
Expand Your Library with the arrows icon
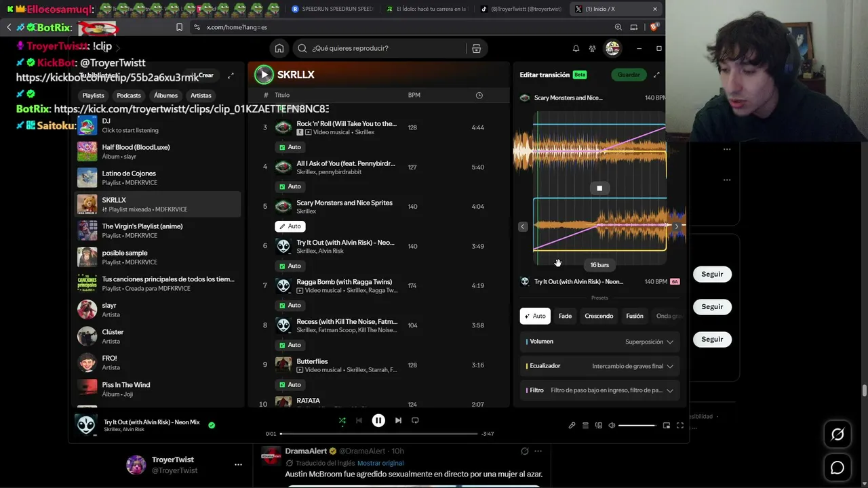point(231,75)
